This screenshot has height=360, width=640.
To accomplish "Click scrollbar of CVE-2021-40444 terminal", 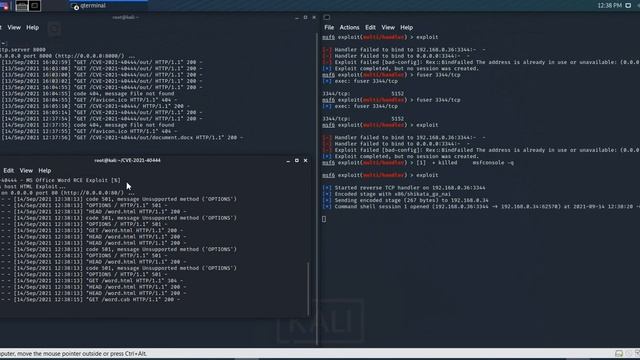I will click(x=308, y=289).
